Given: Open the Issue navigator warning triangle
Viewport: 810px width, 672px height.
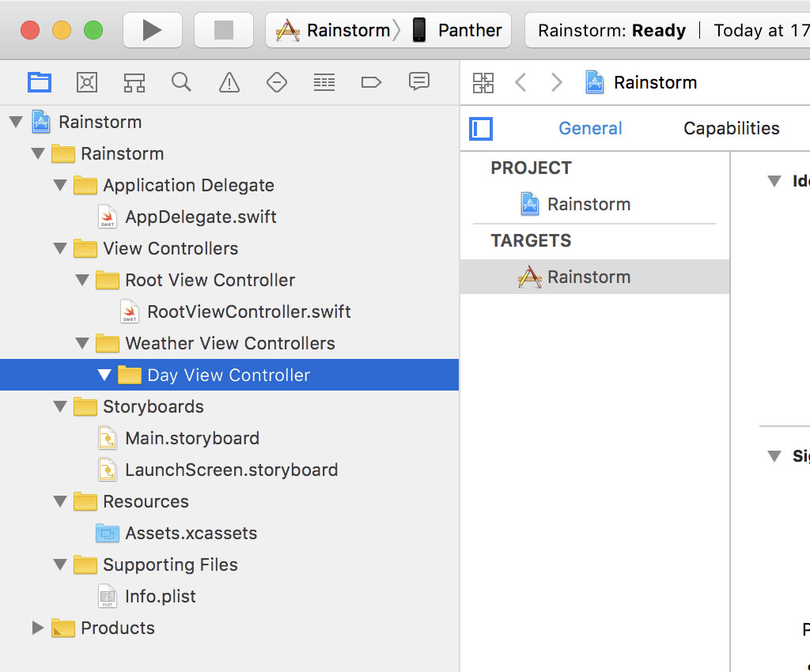Looking at the screenshot, I should tap(229, 81).
